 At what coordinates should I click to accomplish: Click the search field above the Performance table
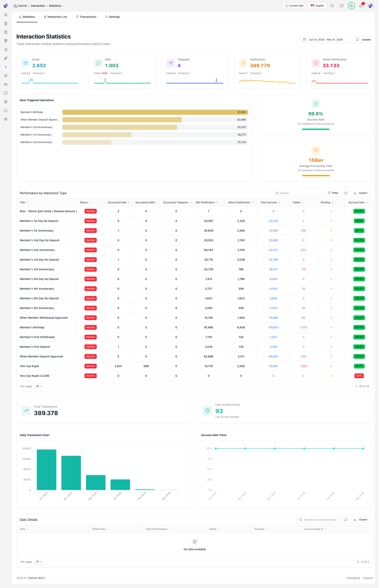[x=298, y=193]
